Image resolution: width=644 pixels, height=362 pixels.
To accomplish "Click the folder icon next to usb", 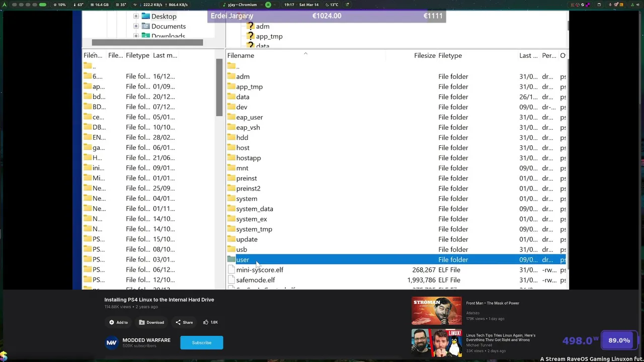I will tap(231, 249).
